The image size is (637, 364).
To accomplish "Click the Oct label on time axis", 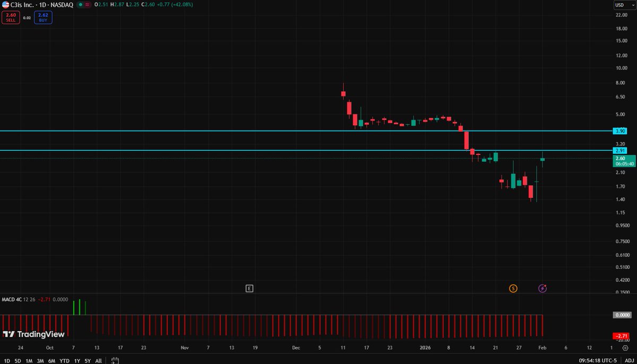I will point(49,348).
